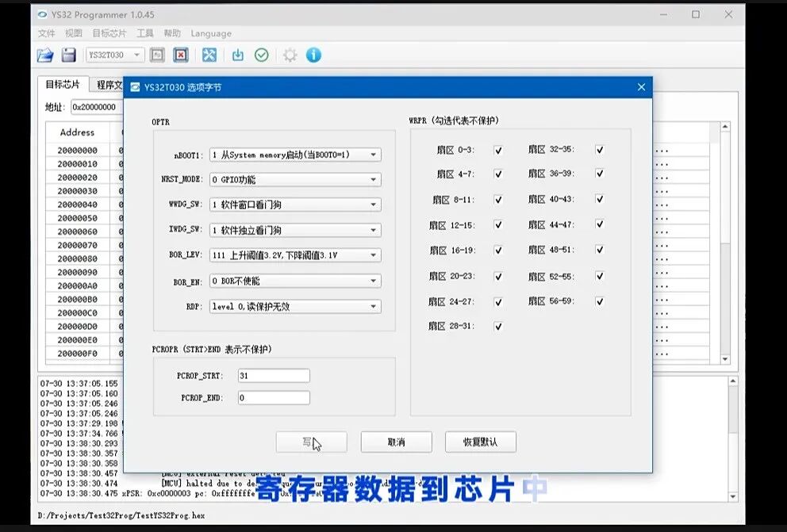The width and height of the screenshot is (787, 532).
Task: Open the blue info about icon
Action: click(x=313, y=55)
